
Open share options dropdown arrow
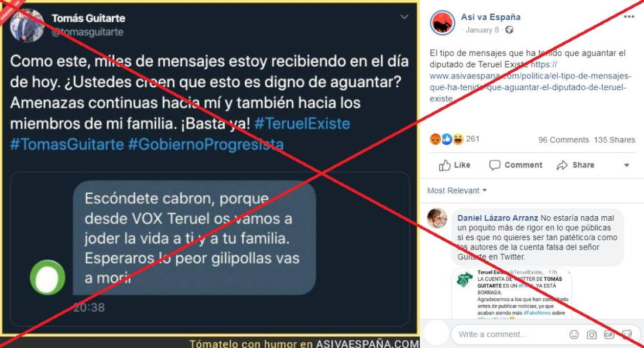click(627, 165)
